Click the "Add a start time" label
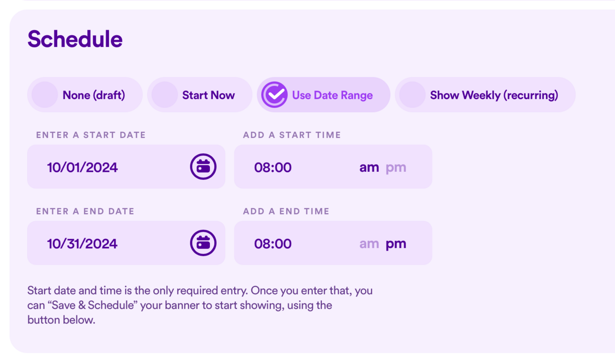The image size is (615, 364). [x=292, y=135]
